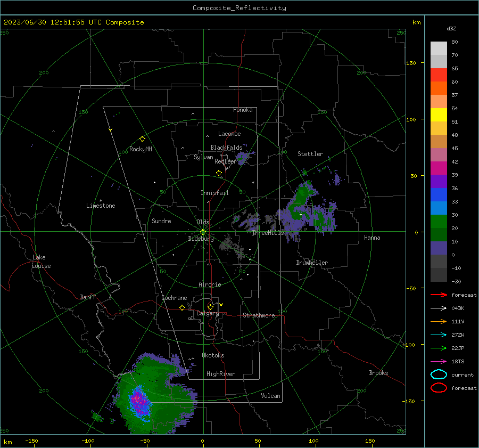The height and width of the screenshot is (448, 479).
Task: Click the Cochrane label
Action: pyautogui.click(x=174, y=298)
